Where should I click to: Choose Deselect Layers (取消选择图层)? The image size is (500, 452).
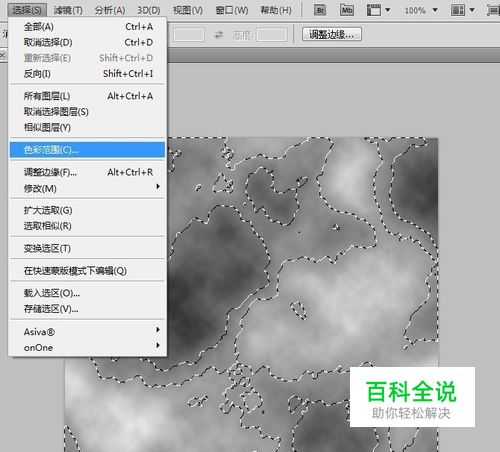tap(88, 112)
